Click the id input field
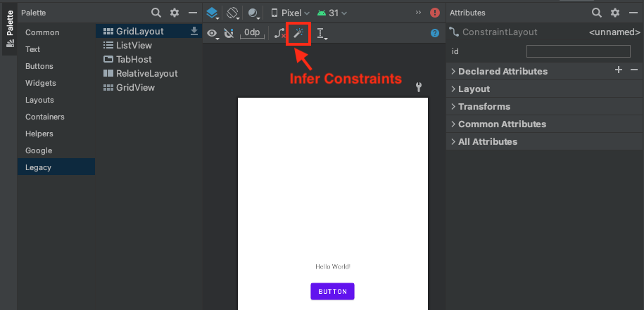Viewport: 644px width, 310px height. (x=578, y=51)
